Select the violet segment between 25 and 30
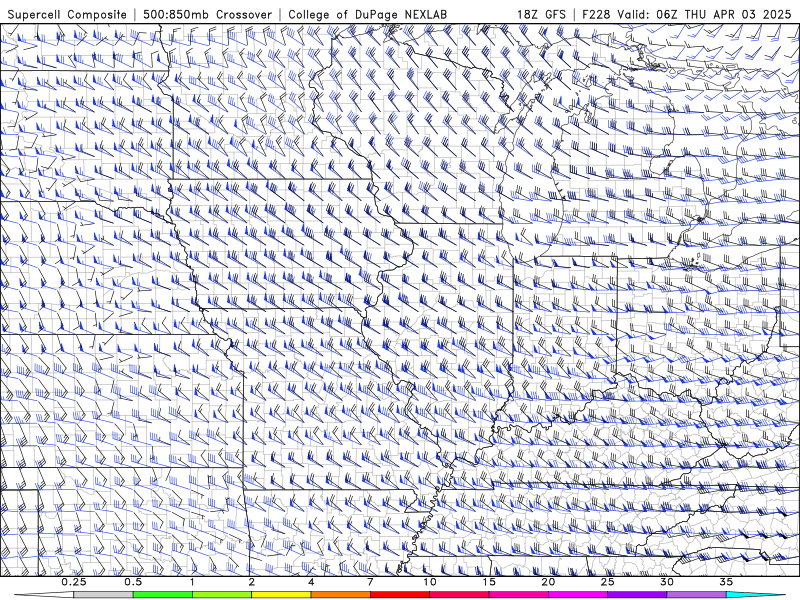The image size is (800, 600). 637,595
